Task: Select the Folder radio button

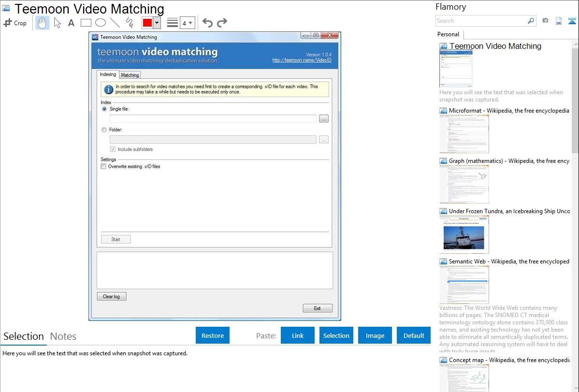Action: [x=104, y=130]
